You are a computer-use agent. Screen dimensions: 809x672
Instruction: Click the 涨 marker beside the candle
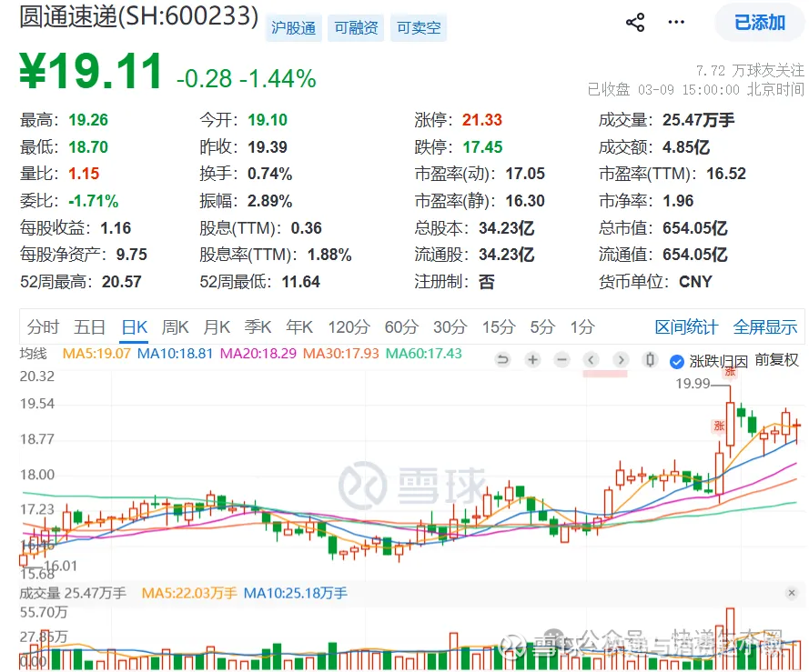[719, 426]
